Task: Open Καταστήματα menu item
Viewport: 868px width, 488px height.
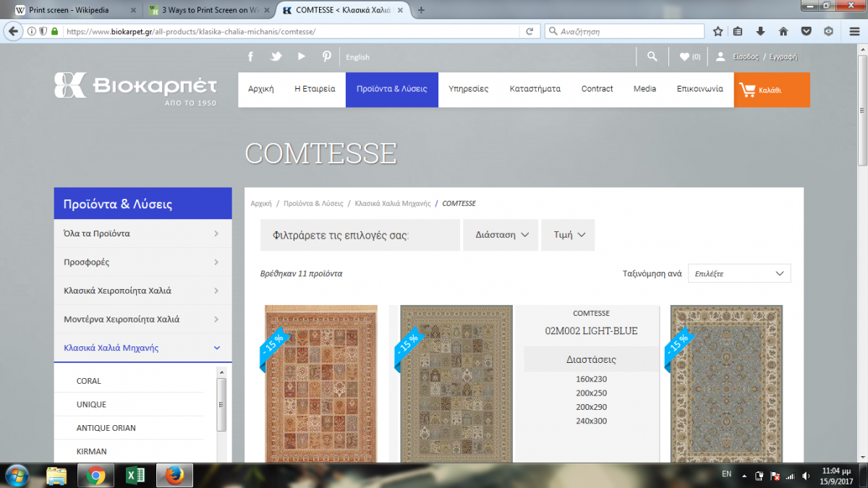Action: click(x=535, y=89)
